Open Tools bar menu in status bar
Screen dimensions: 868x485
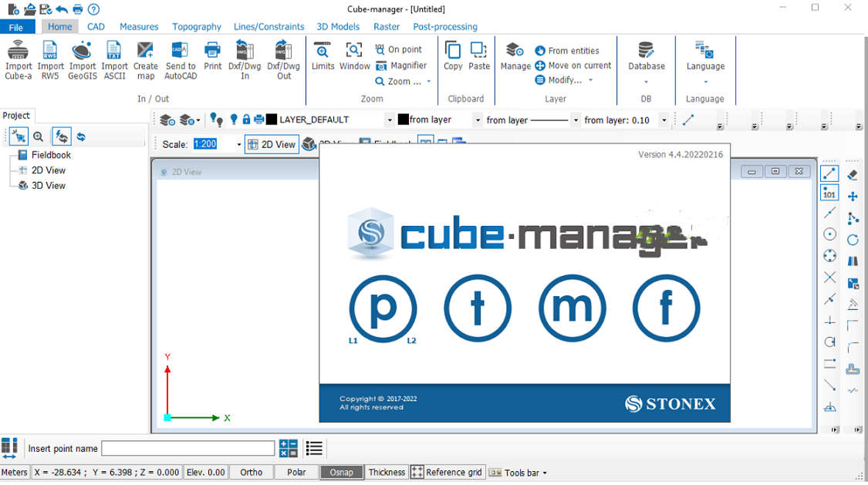click(518, 473)
